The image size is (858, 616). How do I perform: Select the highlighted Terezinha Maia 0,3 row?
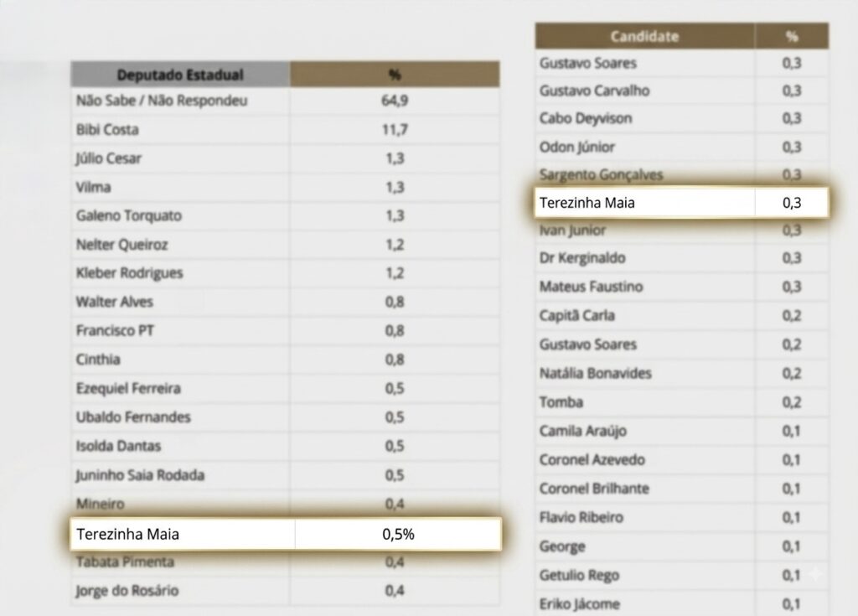(x=682, y=203)
